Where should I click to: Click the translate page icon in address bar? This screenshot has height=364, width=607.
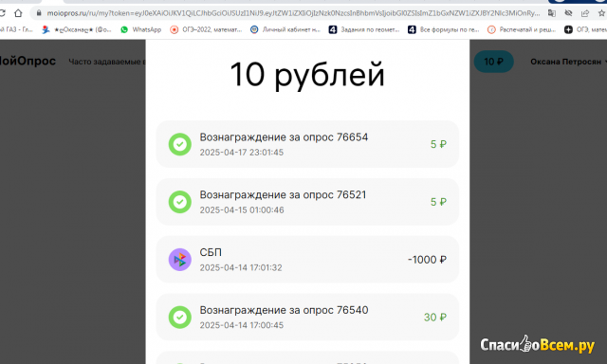(552, 13)
